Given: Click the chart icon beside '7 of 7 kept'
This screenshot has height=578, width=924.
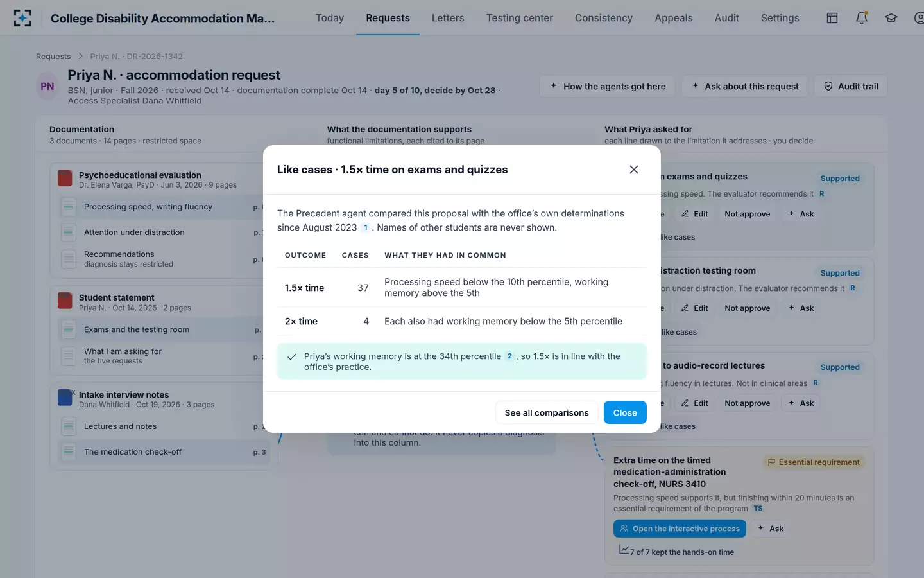Looking at the screenshot, I should tap(624, 550).
